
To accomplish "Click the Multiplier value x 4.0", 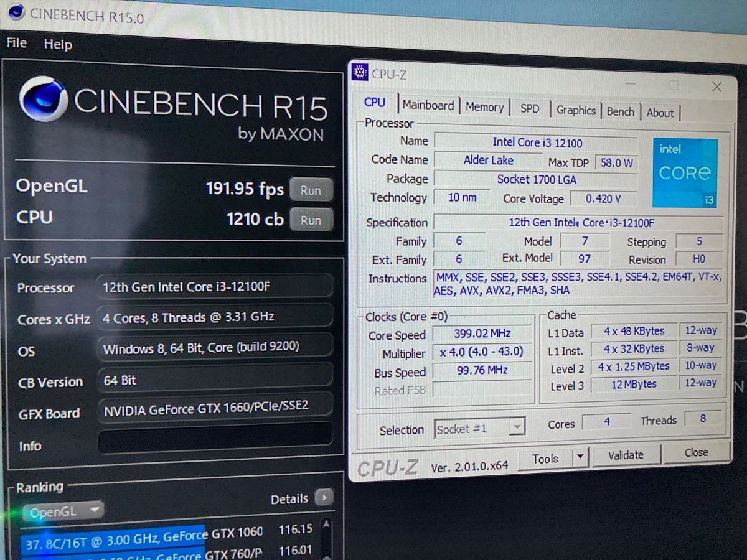I will point(482,352).
